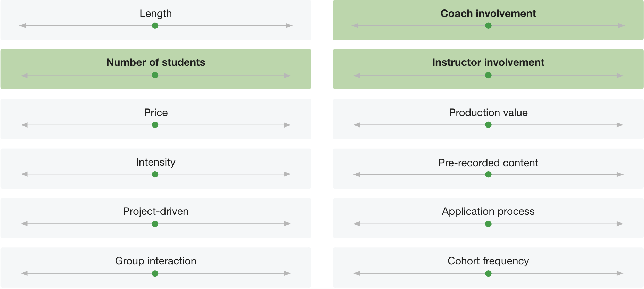This screenshot has height=289, width=644.
Task: Click the left arrow on Length slider
Action: click(23, 26)
